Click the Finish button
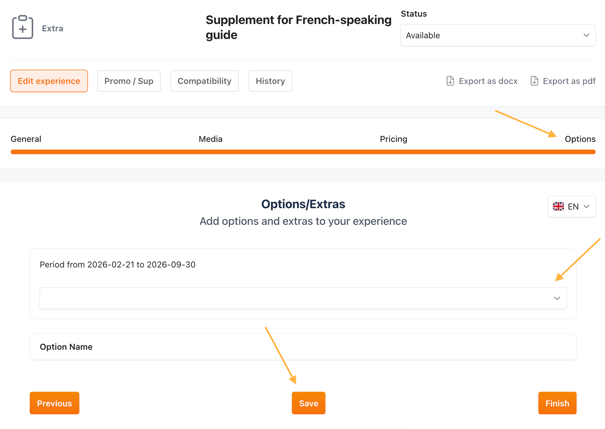605x429 pixels. coord(557,403)
